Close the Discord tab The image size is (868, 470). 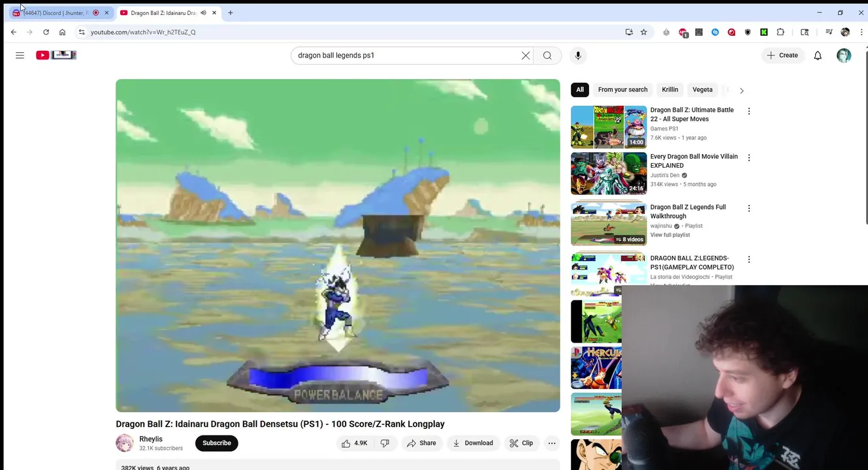106,13
